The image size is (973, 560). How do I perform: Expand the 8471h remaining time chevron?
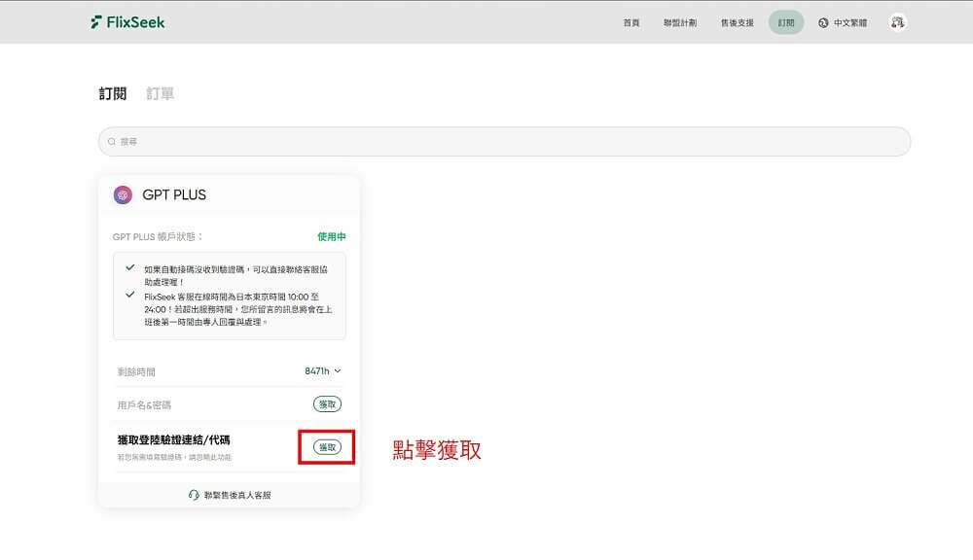pyautogui.click(x=338, y=370)
